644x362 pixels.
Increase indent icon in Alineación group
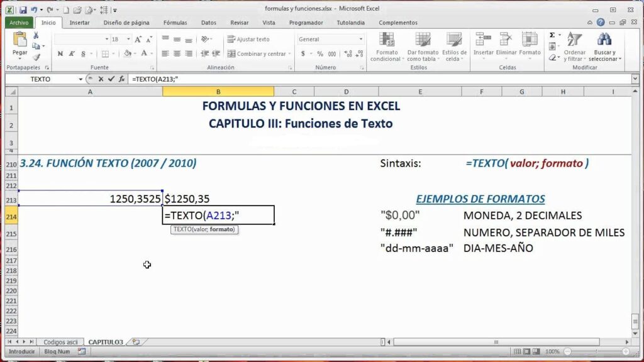click(216, 54)
